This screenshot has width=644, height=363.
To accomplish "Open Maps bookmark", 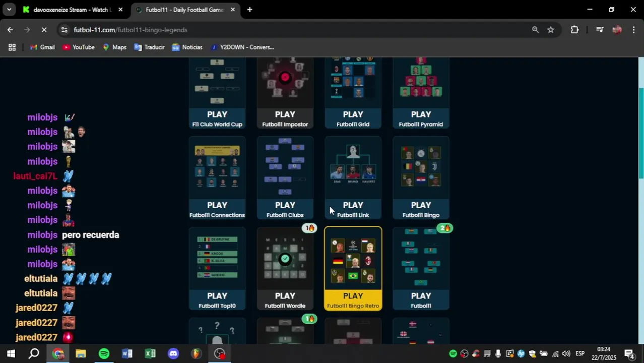I will click(114, 47).
